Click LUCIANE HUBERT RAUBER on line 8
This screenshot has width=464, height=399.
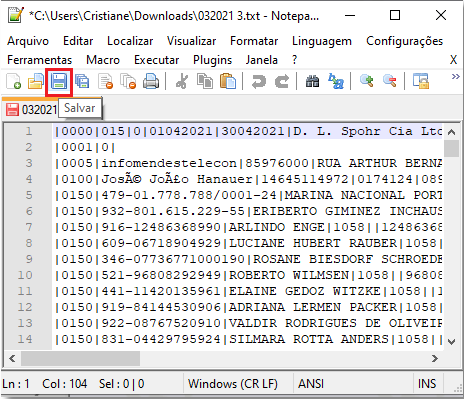pyautogui.click(x=313, y=243)
